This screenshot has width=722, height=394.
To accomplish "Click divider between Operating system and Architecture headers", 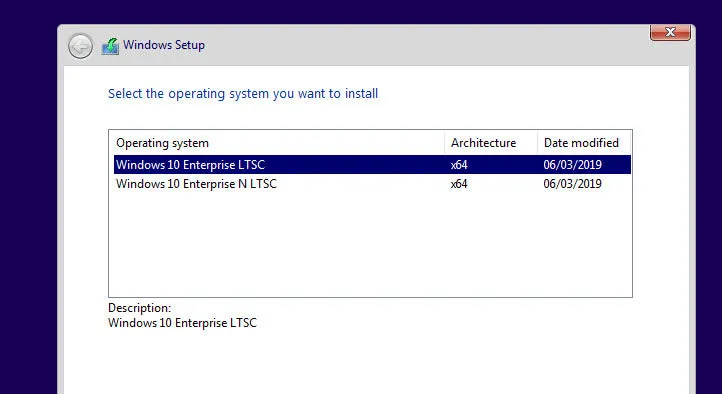I will click(444, 143).
